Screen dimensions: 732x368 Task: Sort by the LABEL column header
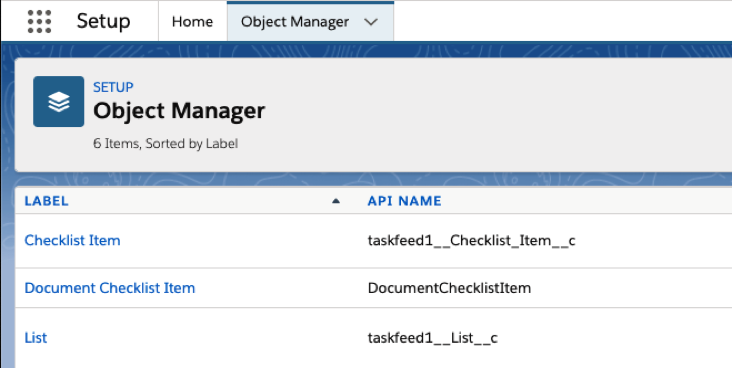(47, 201)
